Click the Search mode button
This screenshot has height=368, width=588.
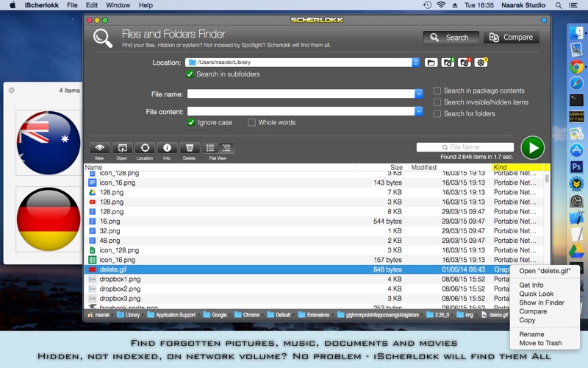pyautogui.click(x=451, y=38)
